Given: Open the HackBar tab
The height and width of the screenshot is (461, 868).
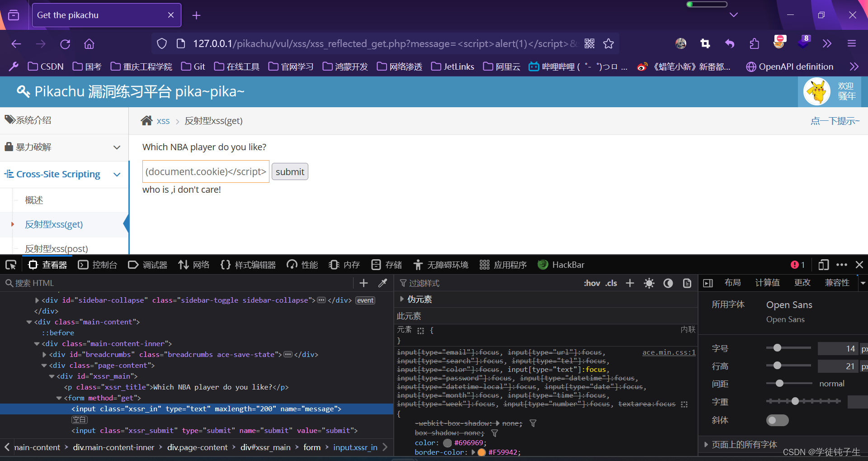Looking at the screenshot, I should coord(561,265).
